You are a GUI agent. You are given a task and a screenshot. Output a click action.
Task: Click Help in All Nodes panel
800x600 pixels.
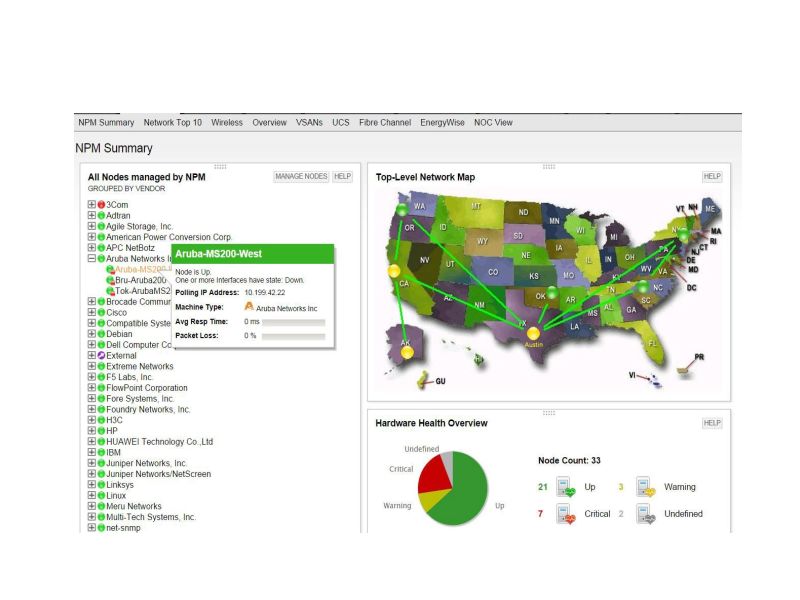click(x=342, y=177)
